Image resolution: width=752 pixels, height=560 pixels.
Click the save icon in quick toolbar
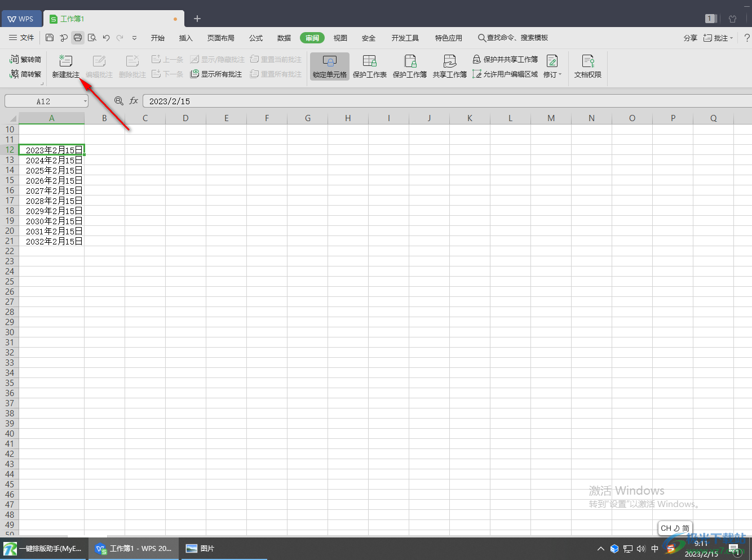50,38
